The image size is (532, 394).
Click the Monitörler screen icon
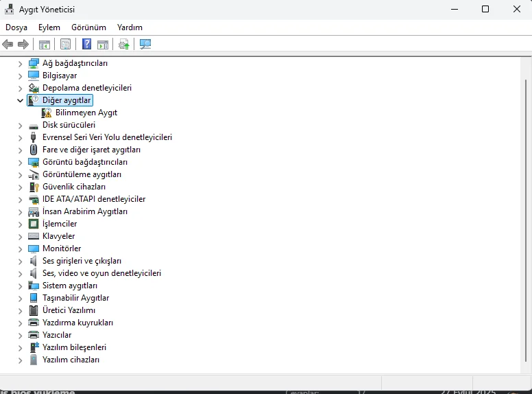coord(34,248)
